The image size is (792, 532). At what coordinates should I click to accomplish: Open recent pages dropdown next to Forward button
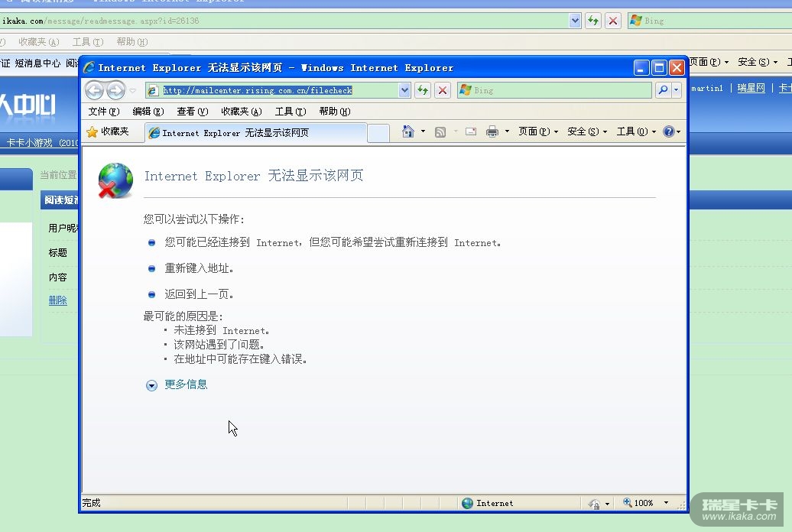point(133,91)
